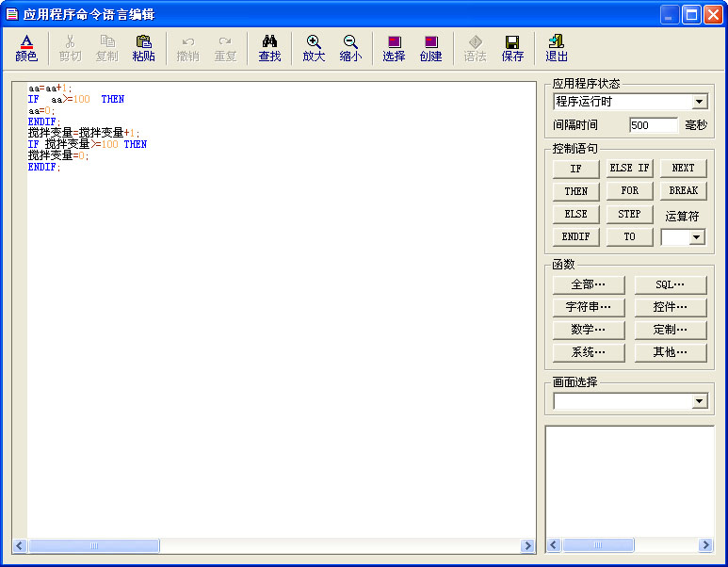Zoom out with 缩小 magnifier
728x567 pixels.
[350, 48]
